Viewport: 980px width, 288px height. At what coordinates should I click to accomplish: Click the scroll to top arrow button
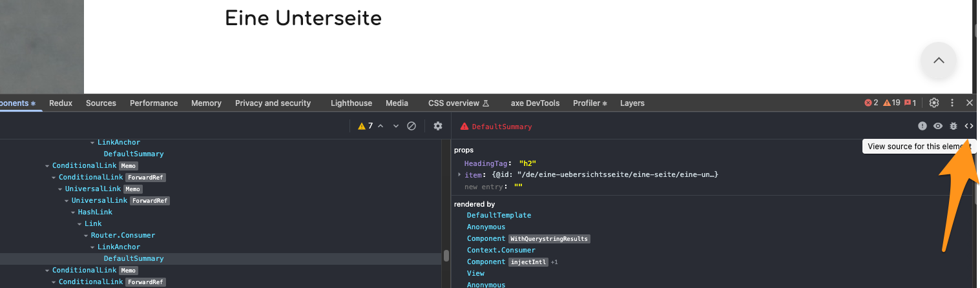click(939, 61)
